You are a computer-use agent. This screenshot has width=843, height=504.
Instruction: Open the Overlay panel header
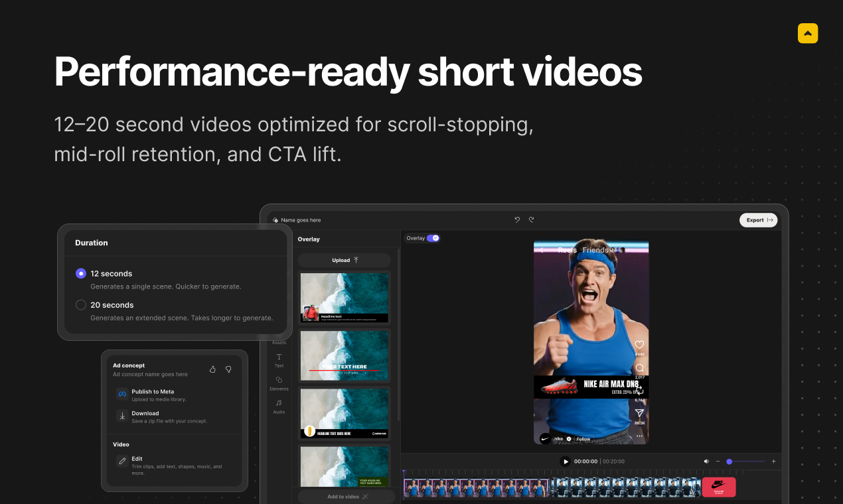click(x=308, y=239)
